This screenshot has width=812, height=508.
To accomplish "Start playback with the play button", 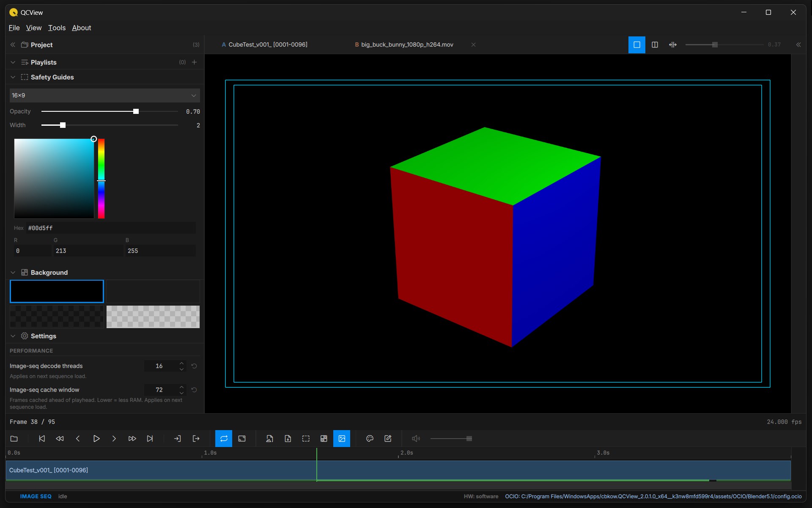I will coord(96,439).
